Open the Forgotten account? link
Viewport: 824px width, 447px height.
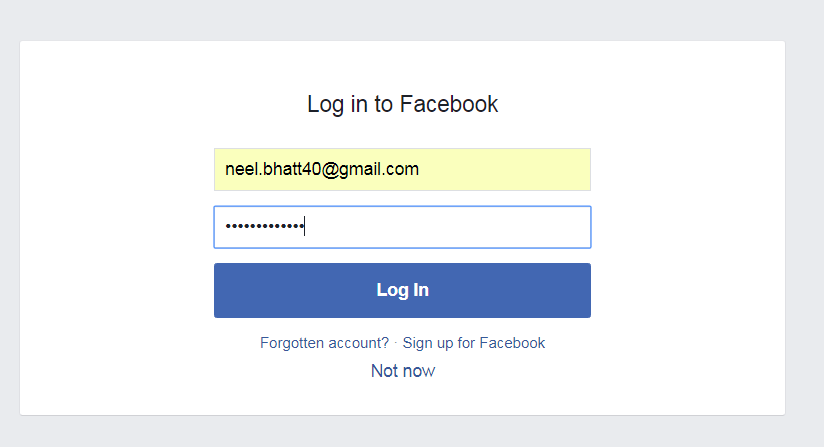pos(324,343)
